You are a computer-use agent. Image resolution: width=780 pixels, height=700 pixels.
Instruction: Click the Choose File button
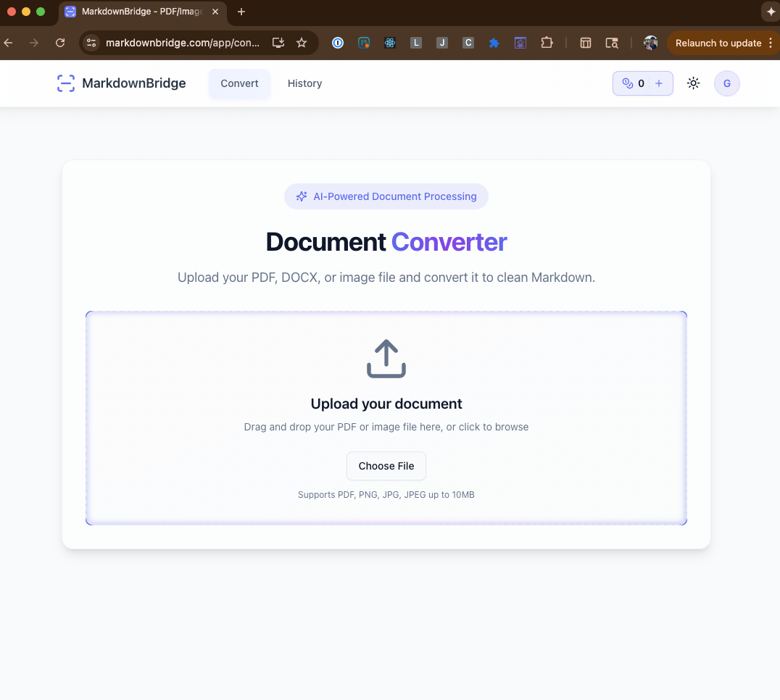click(x=386, y=466)
